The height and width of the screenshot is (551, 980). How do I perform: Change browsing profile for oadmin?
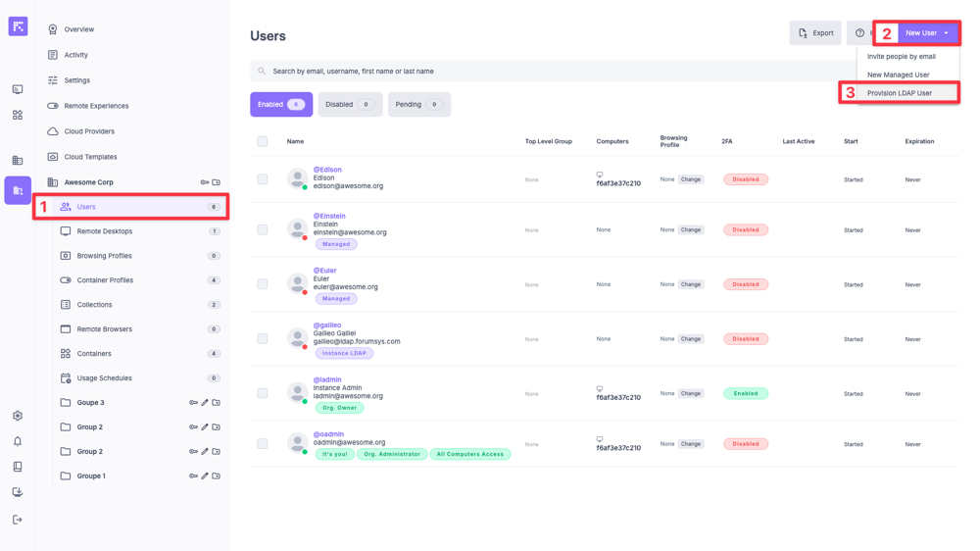click(691, 444)
